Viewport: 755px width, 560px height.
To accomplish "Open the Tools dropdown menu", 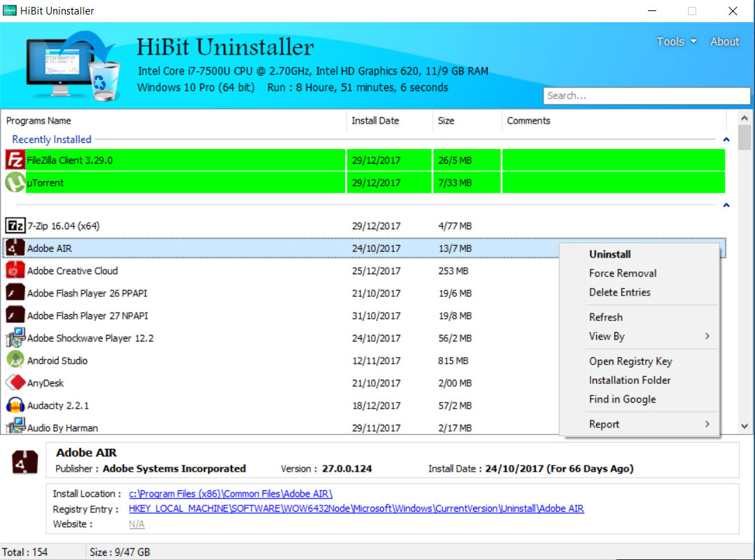I will click(x=676, y=41).
